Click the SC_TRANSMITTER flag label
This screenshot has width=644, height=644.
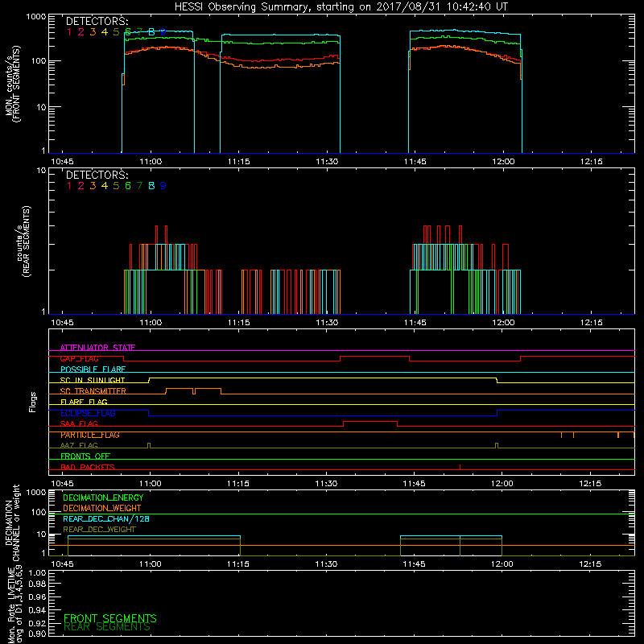pos(93,391)
